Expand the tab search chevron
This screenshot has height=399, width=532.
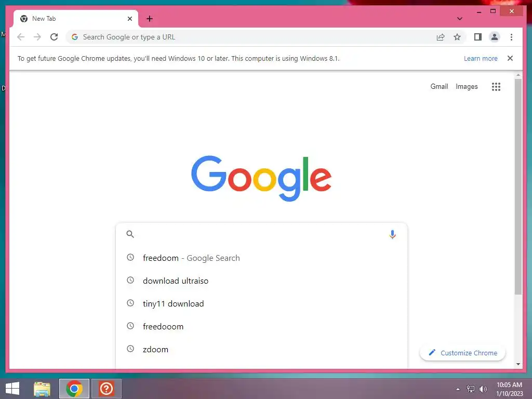coord(459,19)
